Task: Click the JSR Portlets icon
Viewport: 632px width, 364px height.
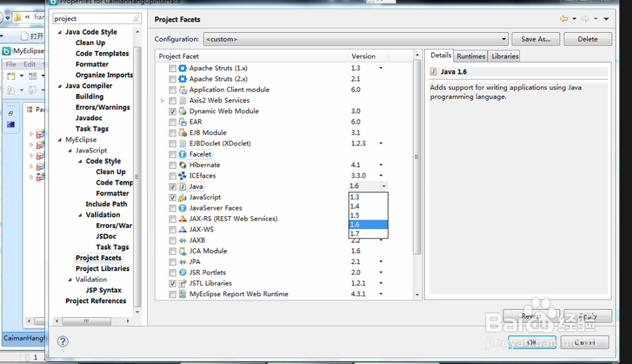Action: click(183, 272)
